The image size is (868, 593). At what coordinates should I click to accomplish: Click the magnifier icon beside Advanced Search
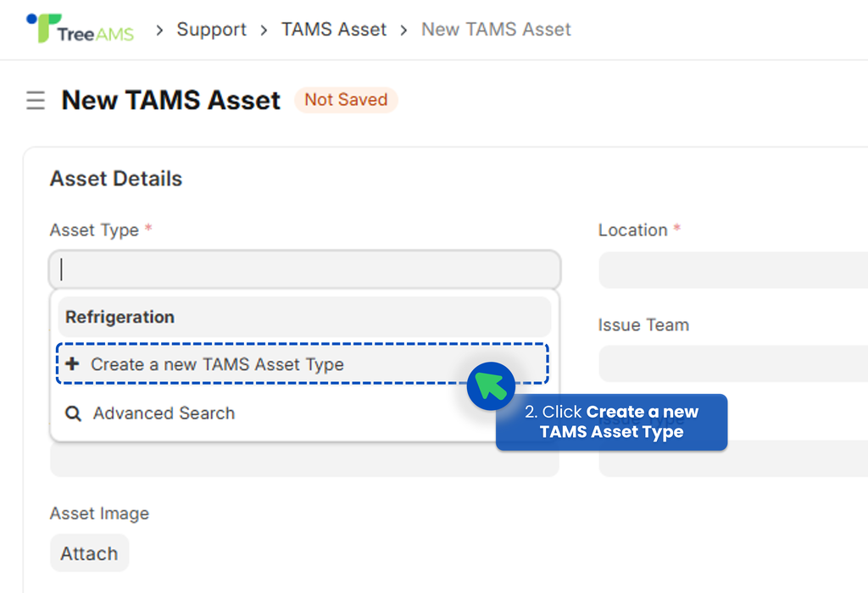pyautogui.click(x=73, y=413)
